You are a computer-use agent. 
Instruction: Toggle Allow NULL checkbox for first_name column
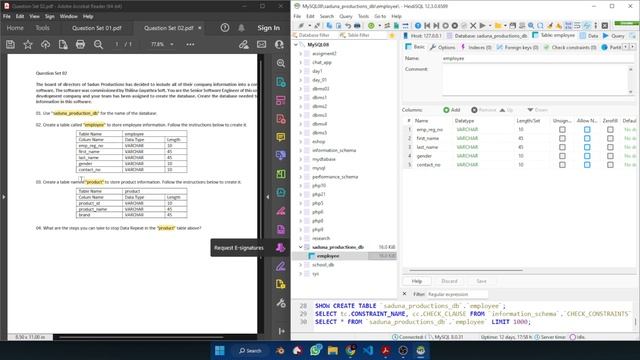click(587, 138)
